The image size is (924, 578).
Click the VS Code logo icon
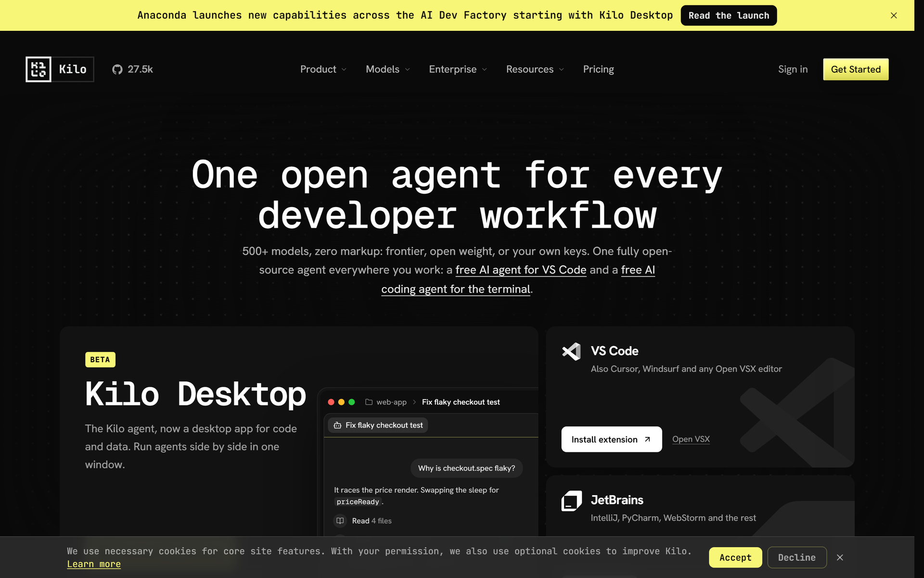(571, 352)
